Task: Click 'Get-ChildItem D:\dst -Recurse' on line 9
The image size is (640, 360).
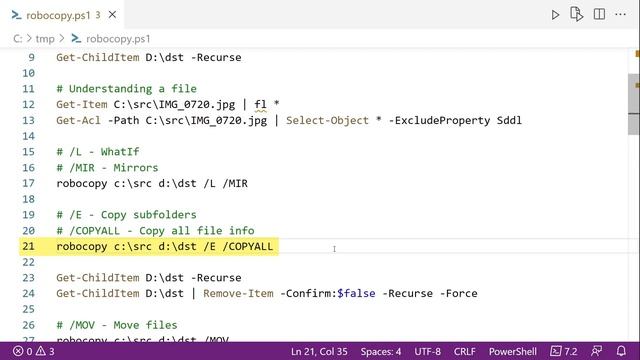Action: (149, 57)
